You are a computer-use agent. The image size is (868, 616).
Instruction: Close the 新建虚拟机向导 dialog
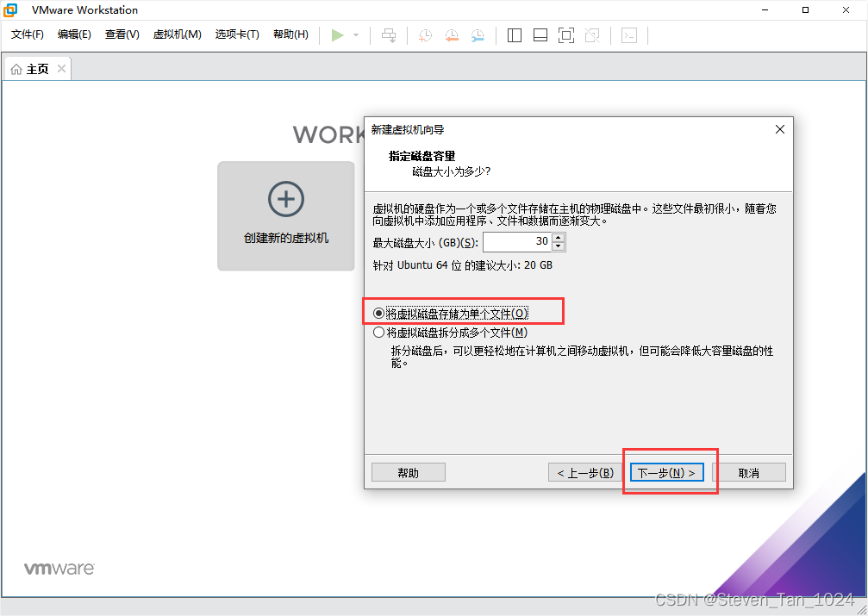click(x=780, y=129)
